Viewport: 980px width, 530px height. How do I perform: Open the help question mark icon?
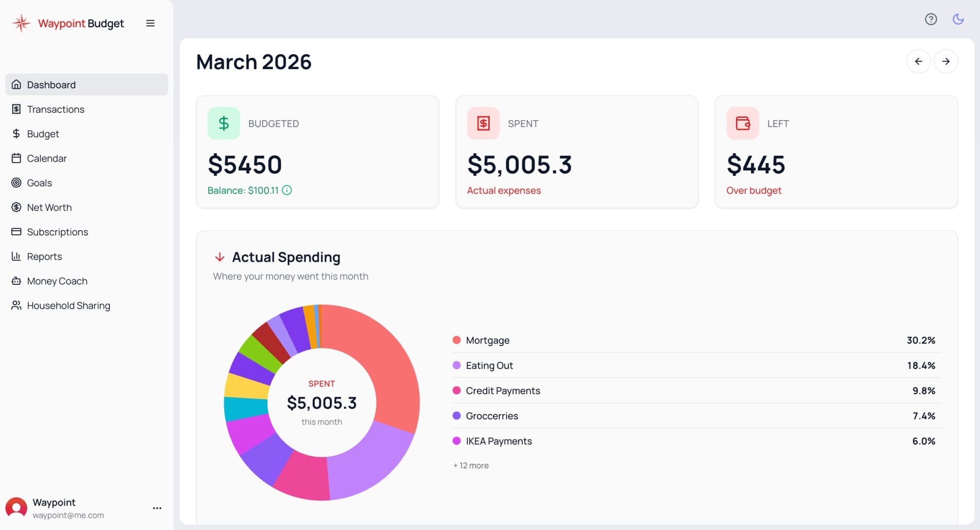pyautogui.click(x=930, y=19)
